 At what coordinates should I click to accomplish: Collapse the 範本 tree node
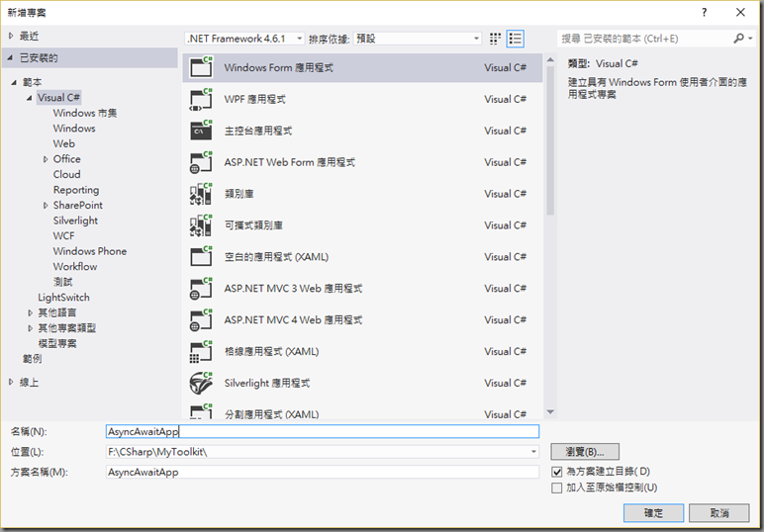click(x=14, y=82)
